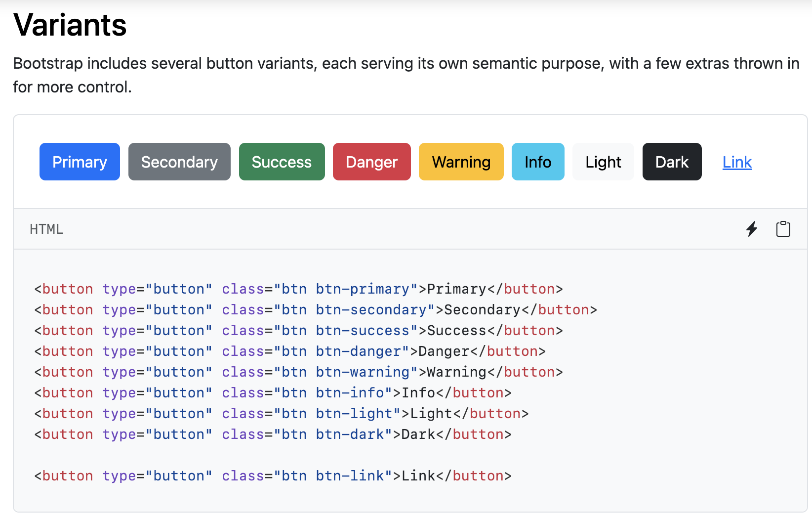Click the btn-success code line
Viewport: 812px width, 519px height.
298,331
